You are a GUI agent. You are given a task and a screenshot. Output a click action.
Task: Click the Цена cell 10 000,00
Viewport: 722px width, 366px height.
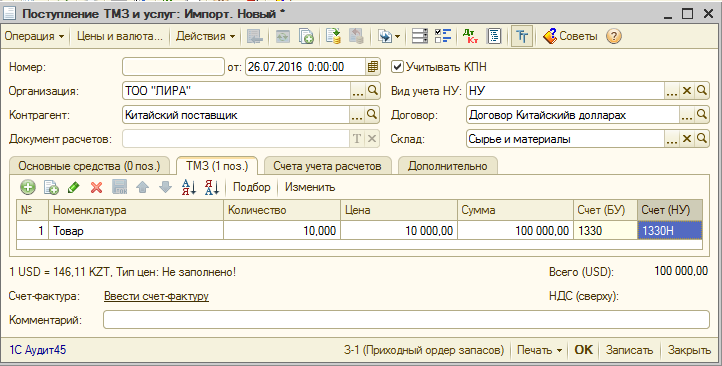399,230
